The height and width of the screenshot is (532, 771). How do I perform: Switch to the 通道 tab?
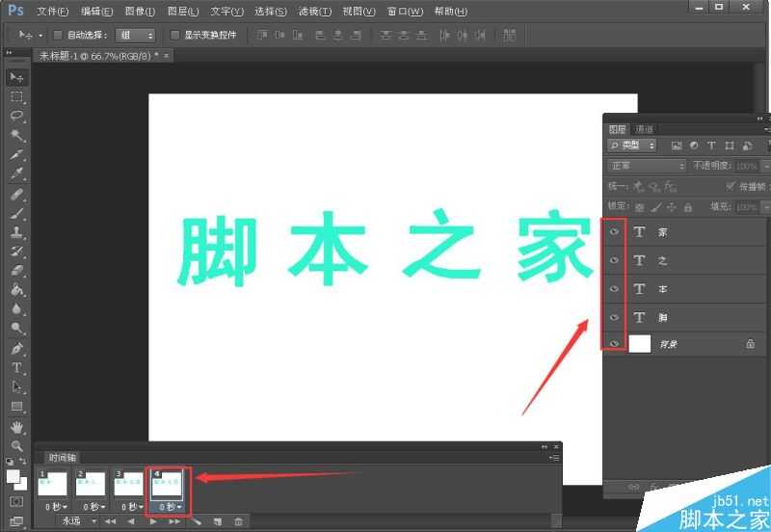click(644, 129)
